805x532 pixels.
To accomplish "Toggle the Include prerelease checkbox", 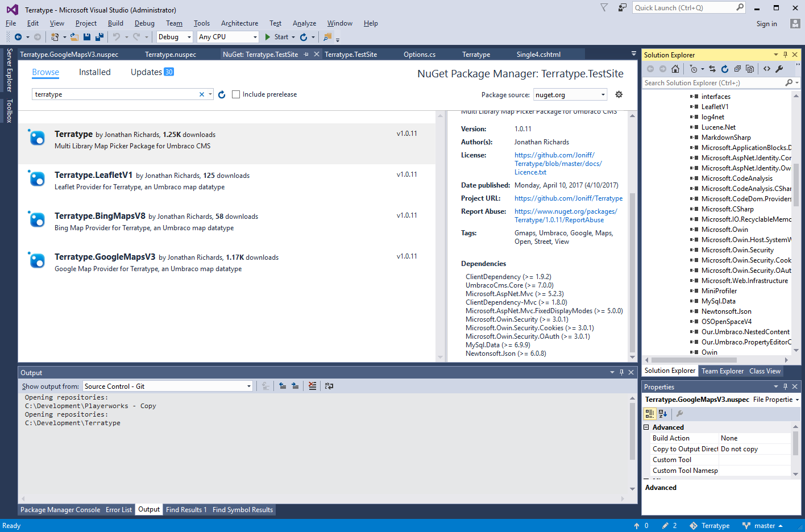I will pyautogui.click(x=236, y=94).
